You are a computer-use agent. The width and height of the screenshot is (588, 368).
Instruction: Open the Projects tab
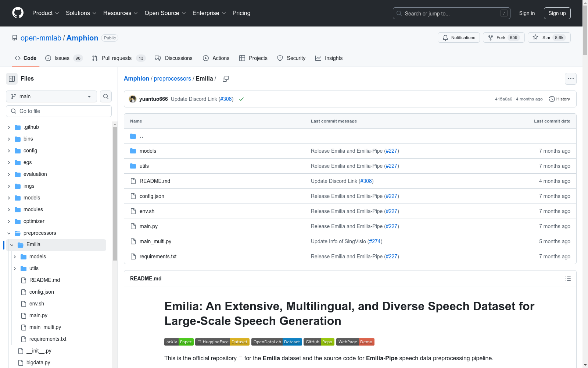253,58
